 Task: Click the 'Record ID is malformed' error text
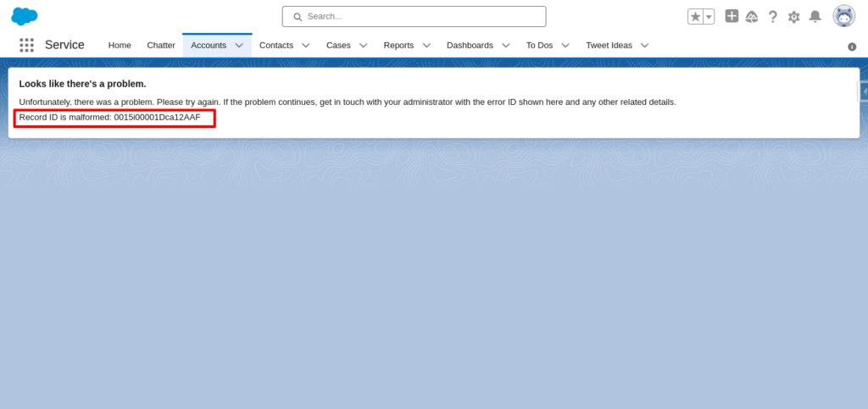pyautogui.click(x=109, y=117)
